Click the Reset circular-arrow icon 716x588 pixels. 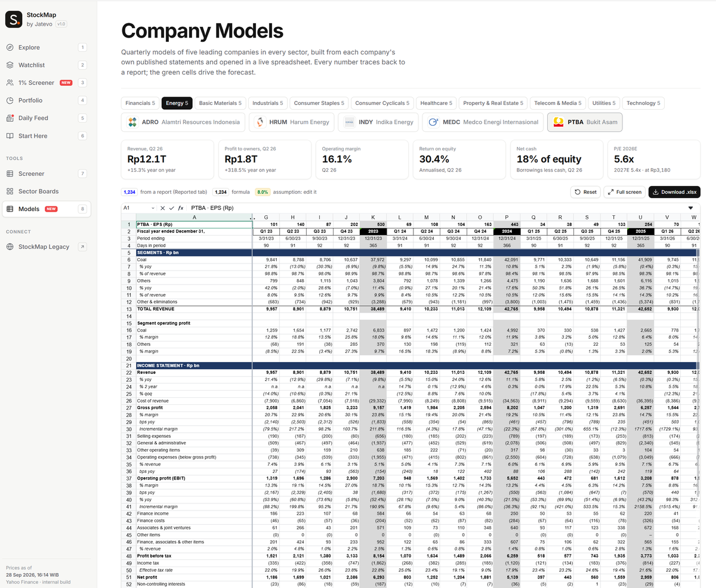coord(578,192)
